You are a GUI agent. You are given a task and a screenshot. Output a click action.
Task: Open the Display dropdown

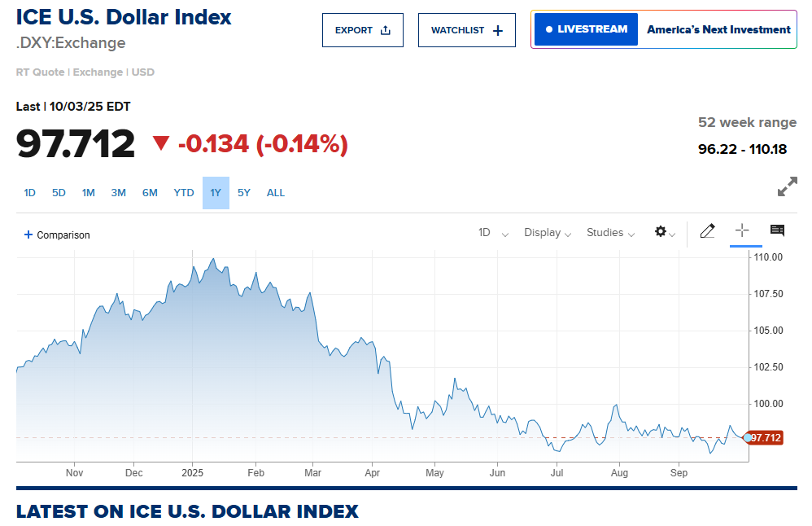(x=548, y=233)
